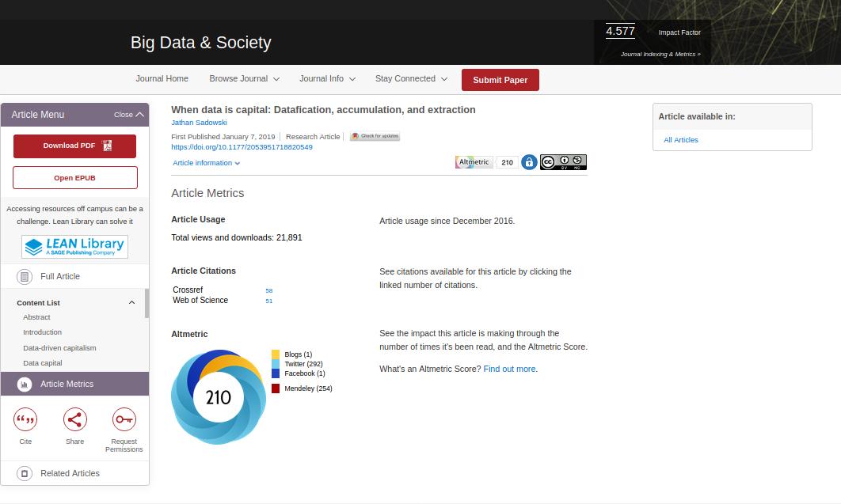
Task: Open the Browse Journal dropdown menu
Action: 244,79
